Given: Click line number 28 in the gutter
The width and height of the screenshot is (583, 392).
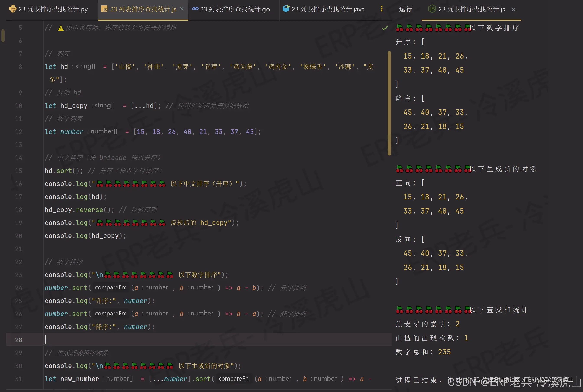Looking at the screenshot, I should 18,340.
